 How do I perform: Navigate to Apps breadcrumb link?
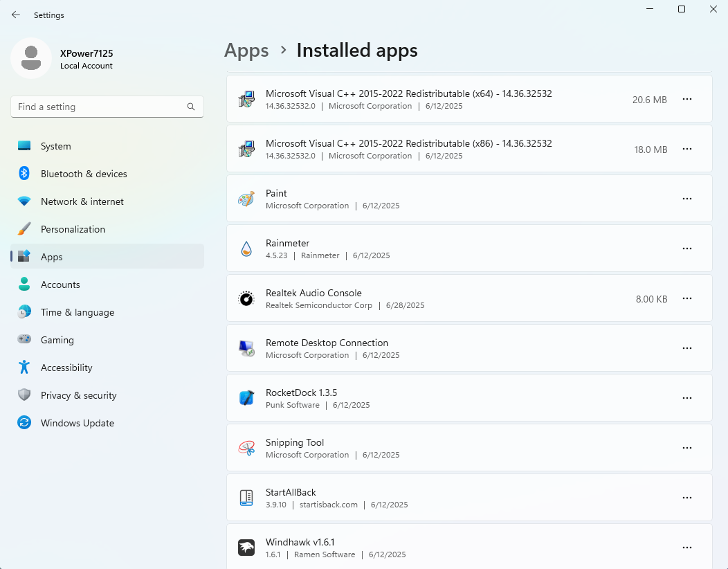click(x=246, y=51)
